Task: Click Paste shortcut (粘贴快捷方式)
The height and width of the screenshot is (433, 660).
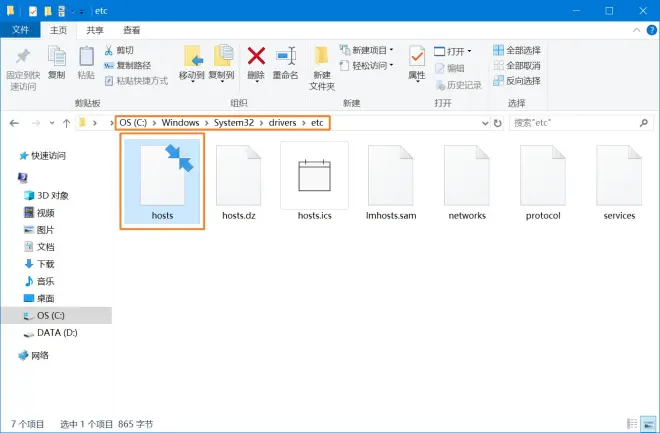Action: (x=136, y=81)
